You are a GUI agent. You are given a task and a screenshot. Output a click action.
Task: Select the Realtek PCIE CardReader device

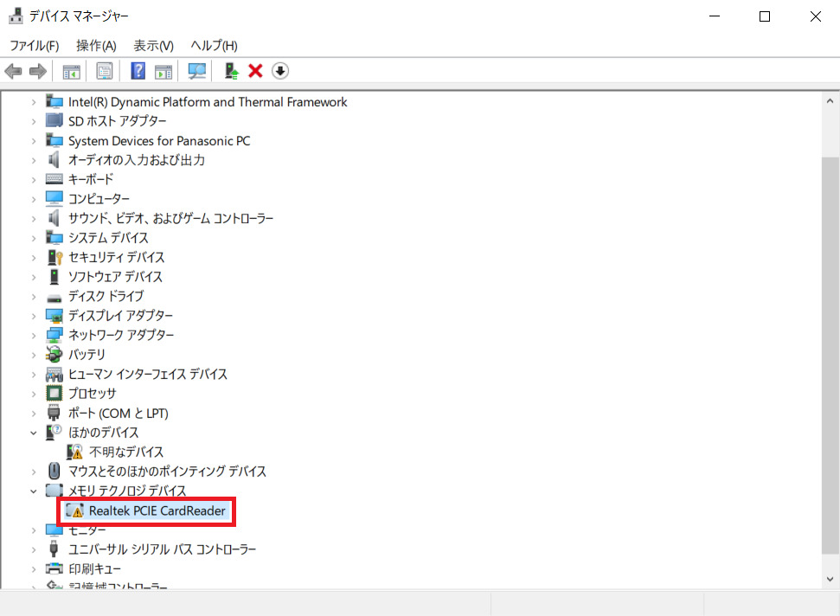157,511
